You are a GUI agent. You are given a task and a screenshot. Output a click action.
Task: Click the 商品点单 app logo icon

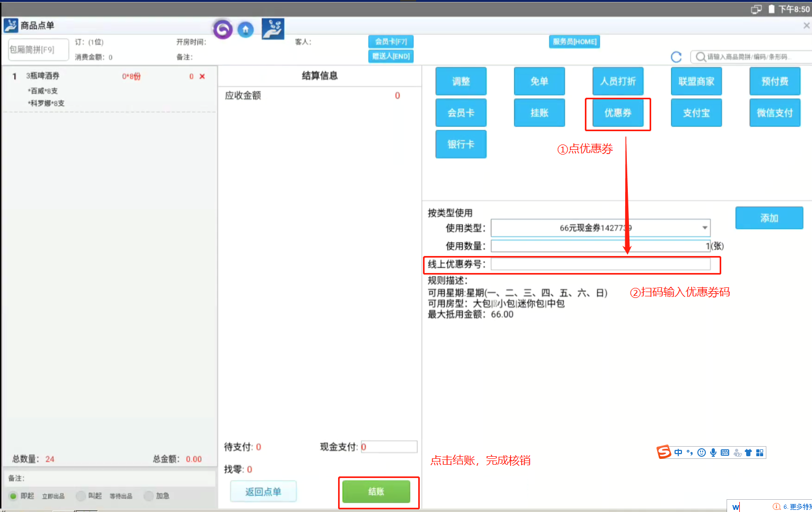(x=11, y=25)
